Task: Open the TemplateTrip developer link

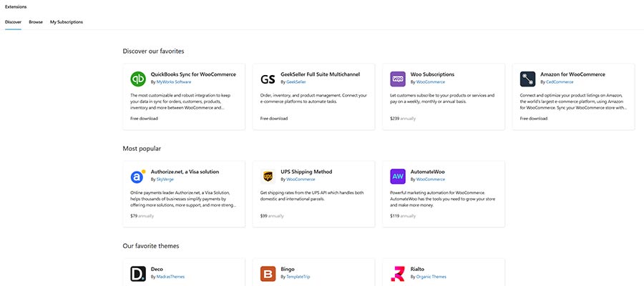Action: coord(299,277)
